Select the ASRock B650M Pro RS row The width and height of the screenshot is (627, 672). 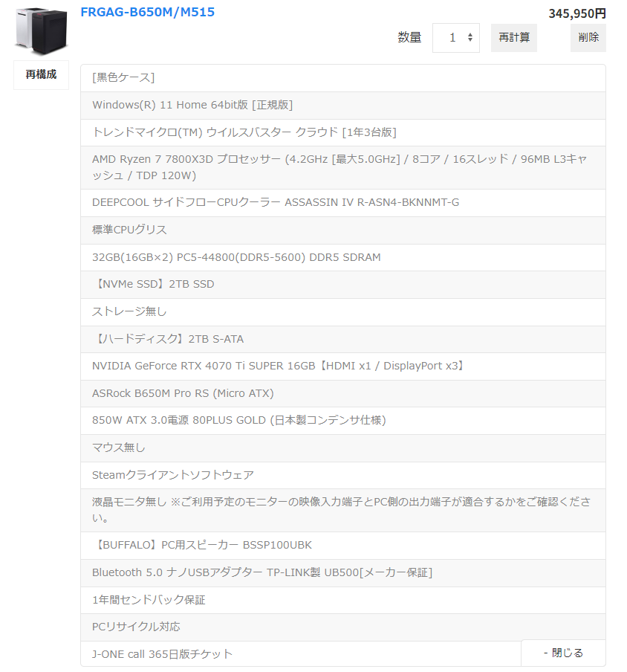(x=343, y=393)
